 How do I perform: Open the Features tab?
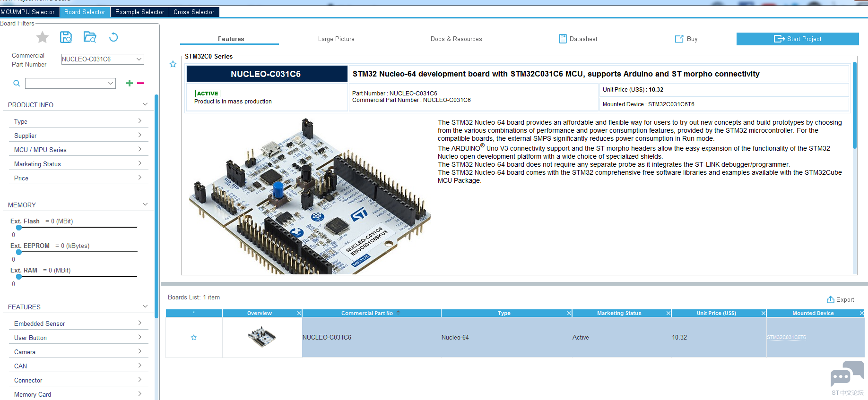click(x=231, y=39)
